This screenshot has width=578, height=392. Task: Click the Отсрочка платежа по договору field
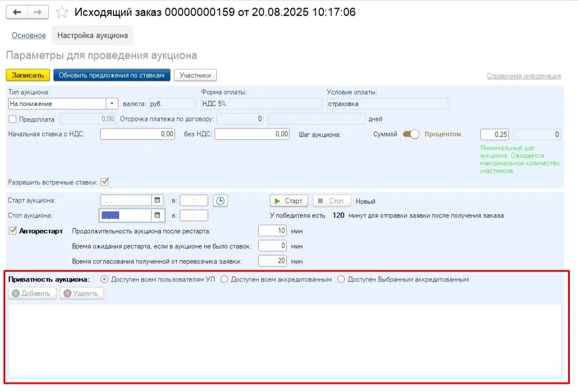coord(240,119)
